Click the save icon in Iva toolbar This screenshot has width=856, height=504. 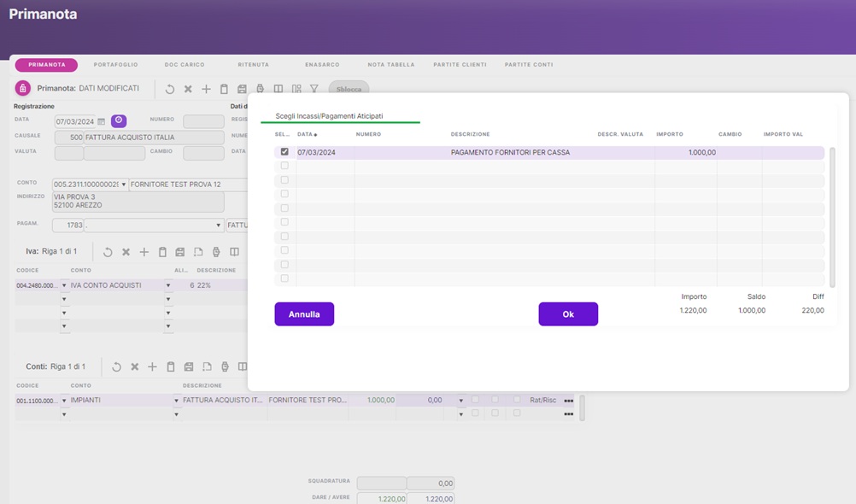click(180, 252)
